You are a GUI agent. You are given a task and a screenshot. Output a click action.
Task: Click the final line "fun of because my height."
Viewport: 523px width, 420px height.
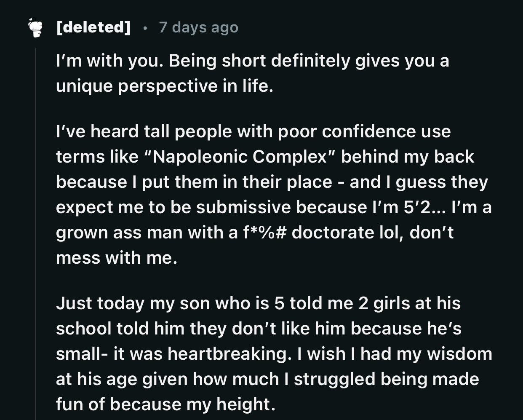(x=165, y=404)
